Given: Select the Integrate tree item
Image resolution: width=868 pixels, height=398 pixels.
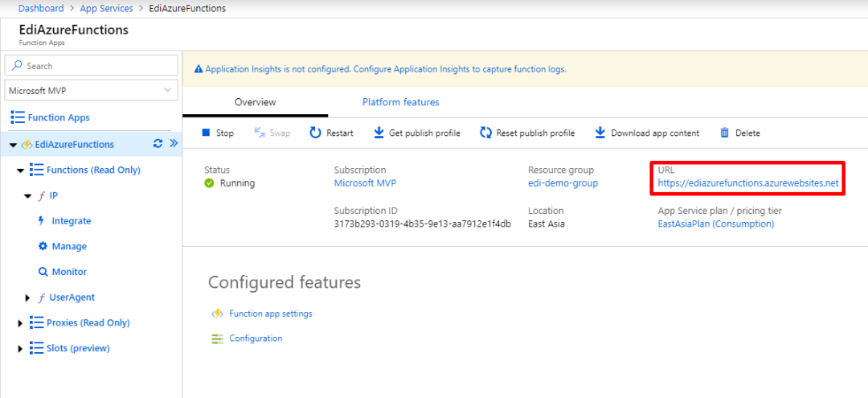Looking at the screenshot, I should click(72, 221).
